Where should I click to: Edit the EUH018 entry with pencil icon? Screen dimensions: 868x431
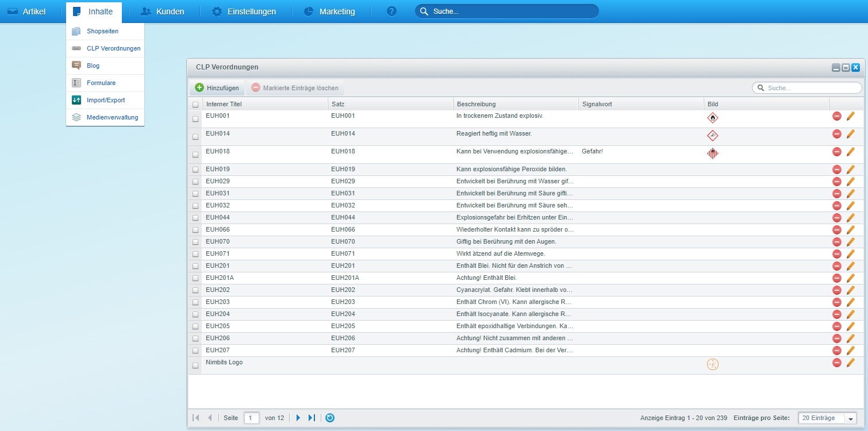(851, 152)
